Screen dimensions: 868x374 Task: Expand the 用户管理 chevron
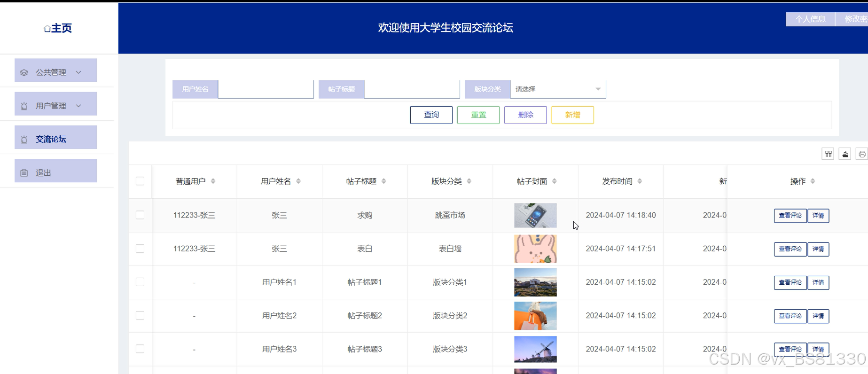click(x=78, y=106)
